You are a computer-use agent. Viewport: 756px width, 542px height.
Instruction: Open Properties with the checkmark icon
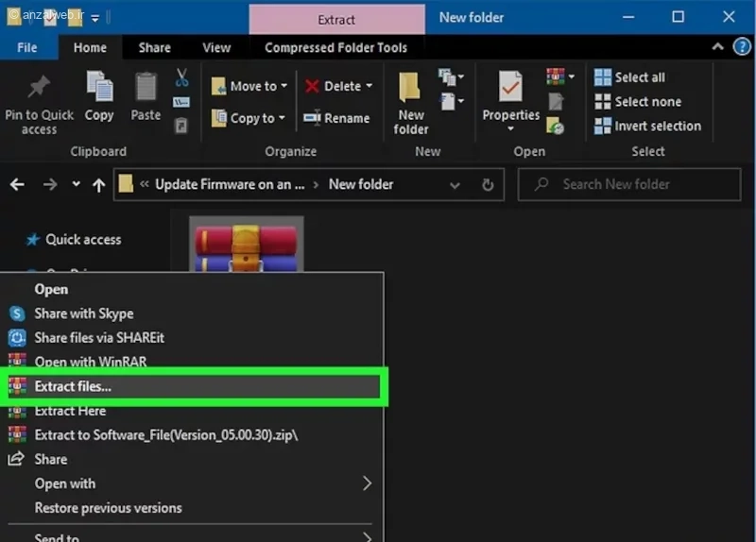(510, 88)
